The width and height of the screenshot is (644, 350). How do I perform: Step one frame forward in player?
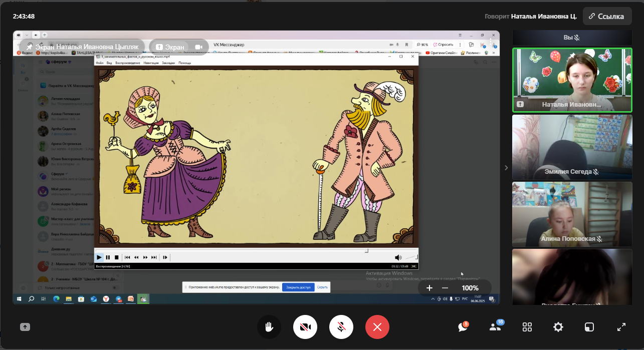coord(165,257)
